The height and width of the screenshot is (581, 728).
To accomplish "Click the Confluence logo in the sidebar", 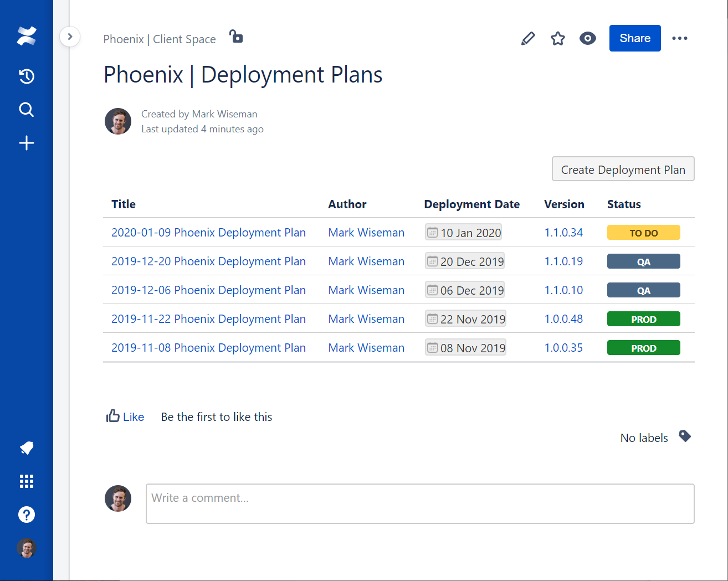I will pyautogui.click(x=27, y=36).
